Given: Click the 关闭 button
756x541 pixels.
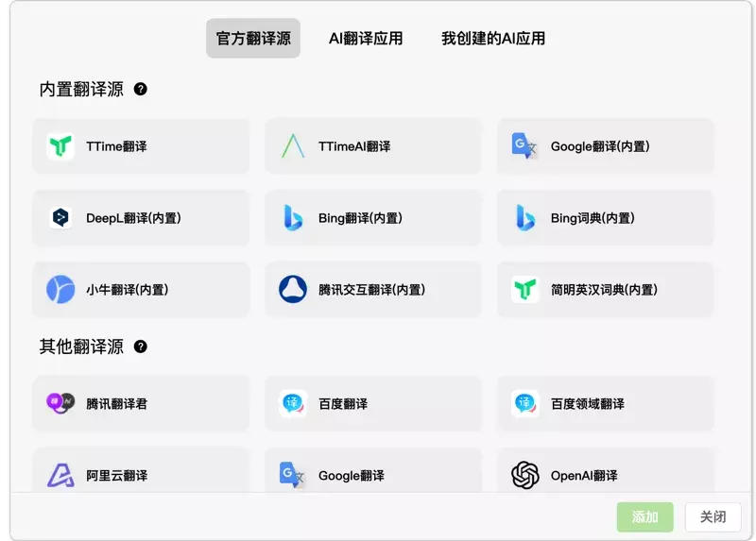Looking at the screenshot, I should point(713,516).
